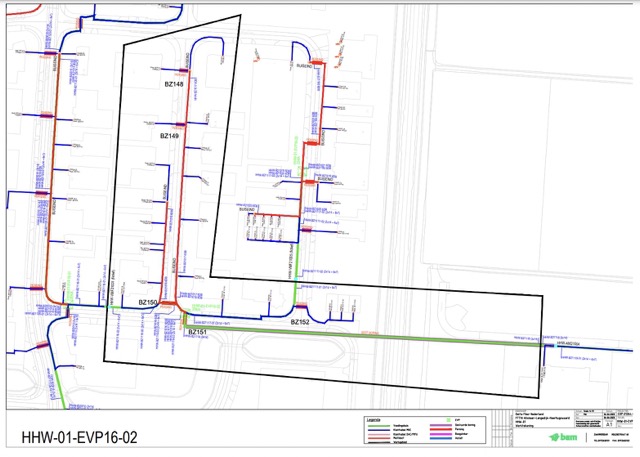Click the red junction node at BZ150

[169, 303]
